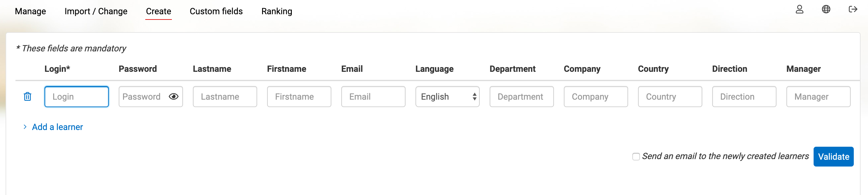Open the Ranking tab
This screenshot has width=868, height=195.
coord(277,11)
